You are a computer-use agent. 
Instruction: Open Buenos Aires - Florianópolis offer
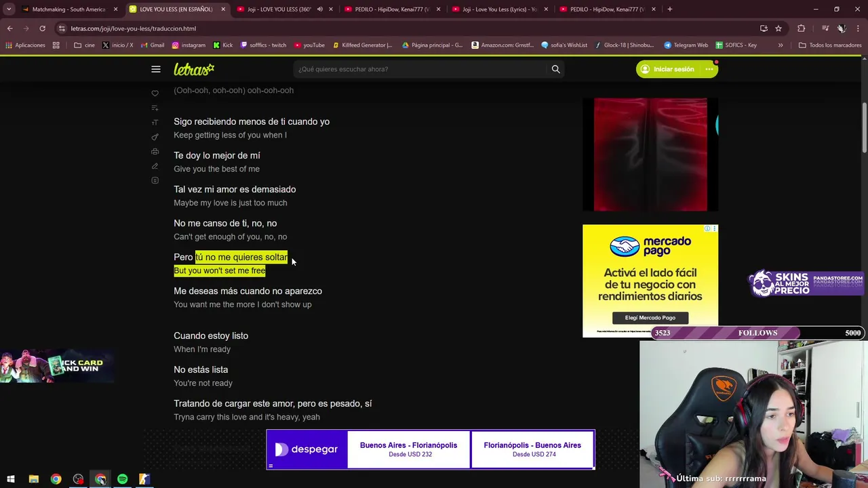tap(408, 449)
